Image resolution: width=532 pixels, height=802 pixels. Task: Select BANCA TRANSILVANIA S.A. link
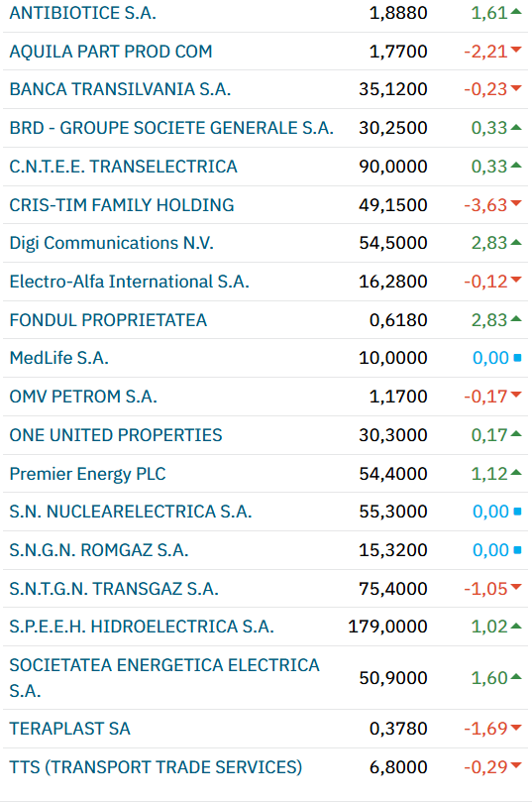[x=120, y=89]
